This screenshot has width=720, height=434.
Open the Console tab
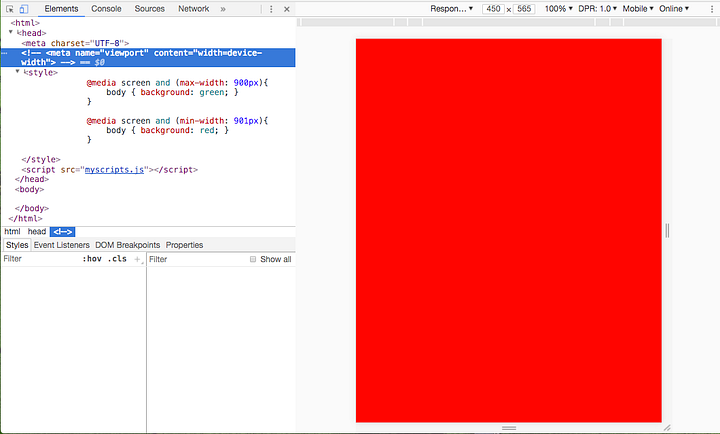pos(106,9)
